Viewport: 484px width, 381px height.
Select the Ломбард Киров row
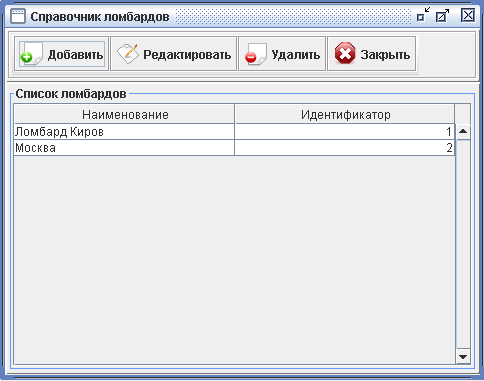coord(234,132)
